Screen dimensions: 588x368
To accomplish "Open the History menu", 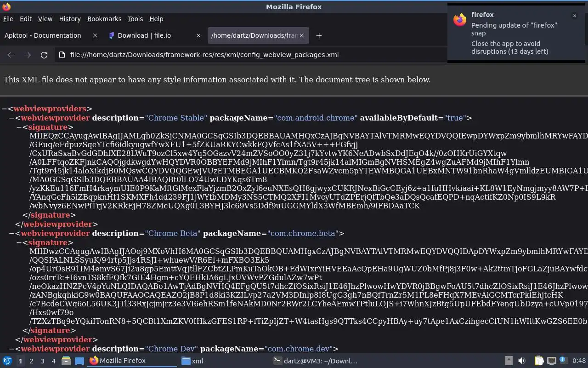I will [70, 19].
